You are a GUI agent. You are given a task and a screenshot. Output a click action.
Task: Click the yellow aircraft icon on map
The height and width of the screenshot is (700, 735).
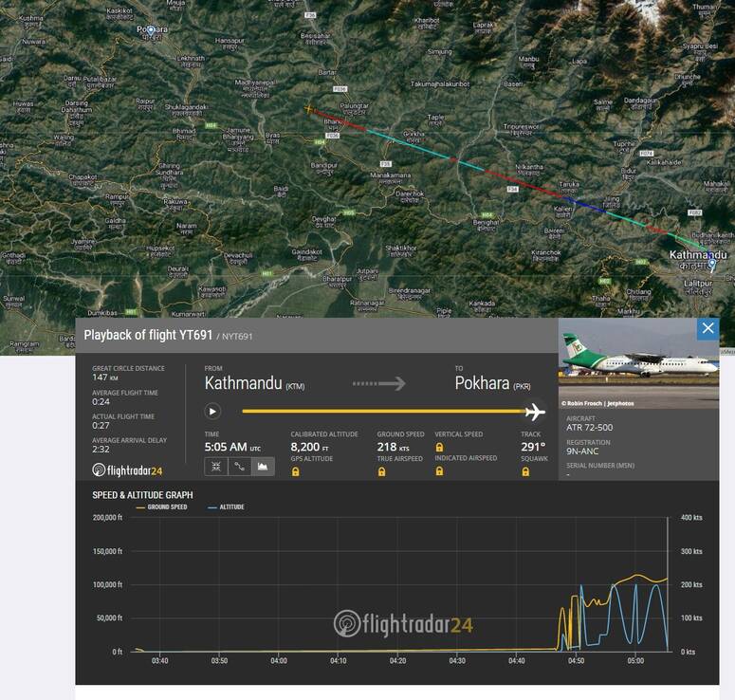308,109
